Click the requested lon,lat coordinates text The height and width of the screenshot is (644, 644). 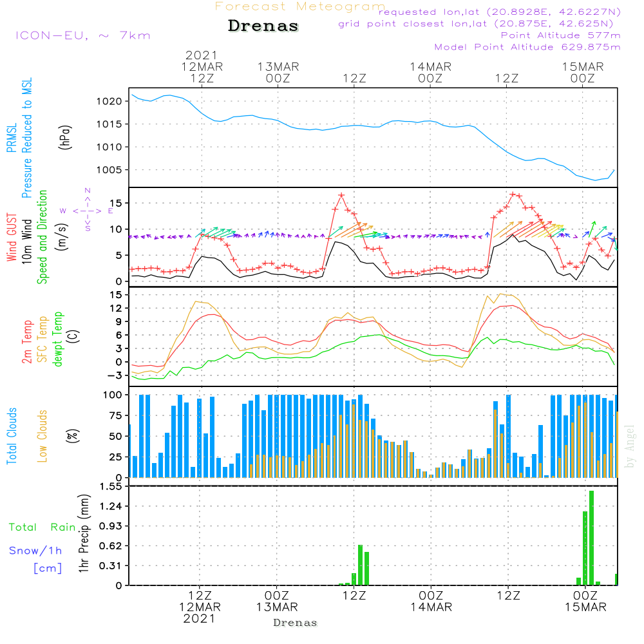coord(500,12)
